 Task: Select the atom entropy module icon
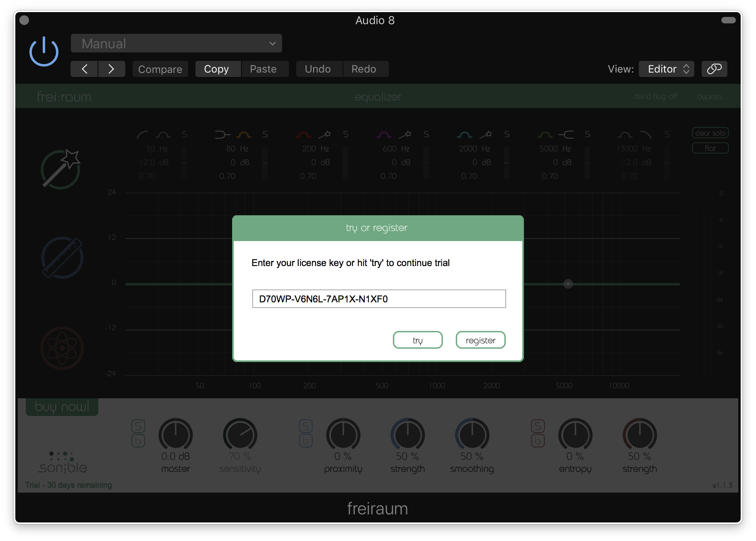tap(62, 348)
